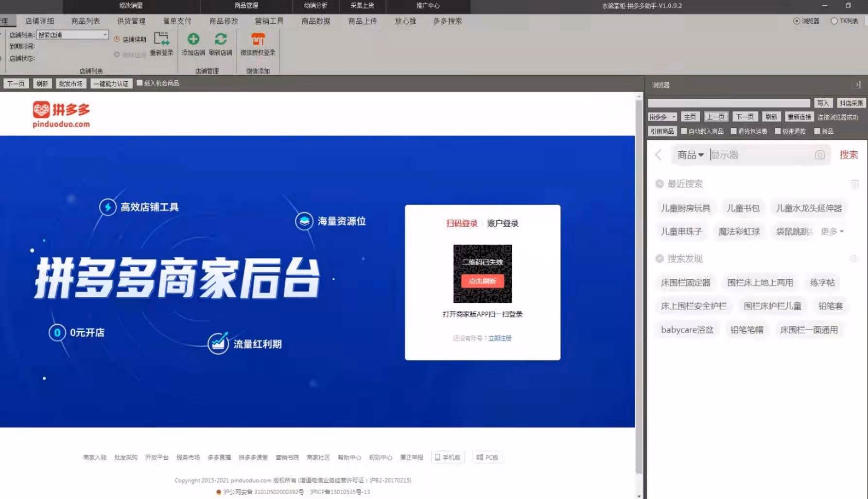Click the 一键能力认证 button
The width and height of the screenshot is (868, 499).
111,84
